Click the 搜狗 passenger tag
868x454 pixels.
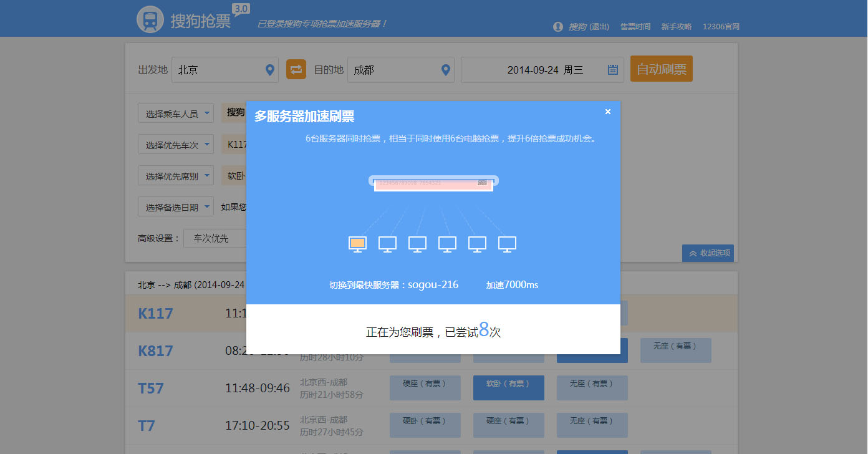(234, 113)
